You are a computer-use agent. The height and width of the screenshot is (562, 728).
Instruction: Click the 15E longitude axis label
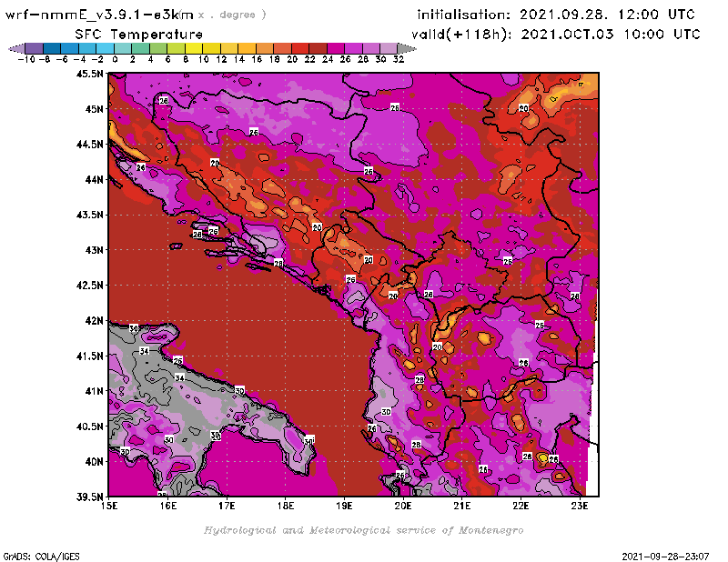click(x=110, y=506)
